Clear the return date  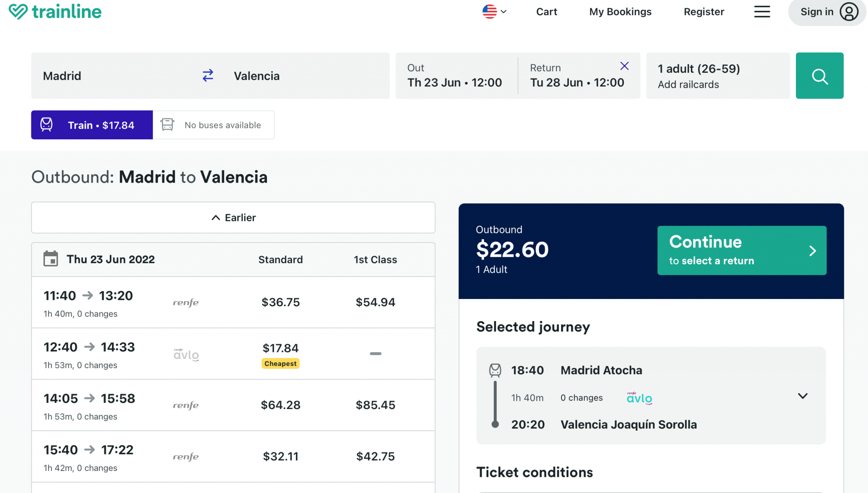point(624,66)
